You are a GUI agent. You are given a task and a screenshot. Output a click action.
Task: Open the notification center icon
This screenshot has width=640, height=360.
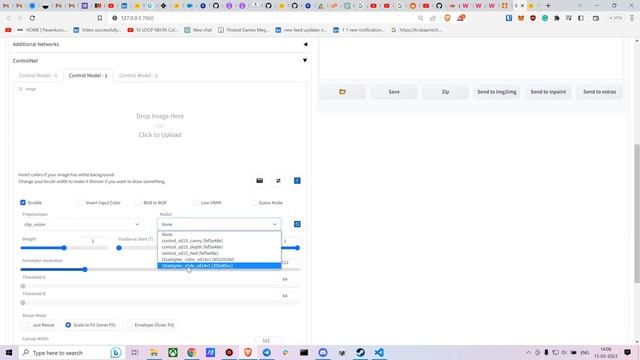(x=627, y=352)
